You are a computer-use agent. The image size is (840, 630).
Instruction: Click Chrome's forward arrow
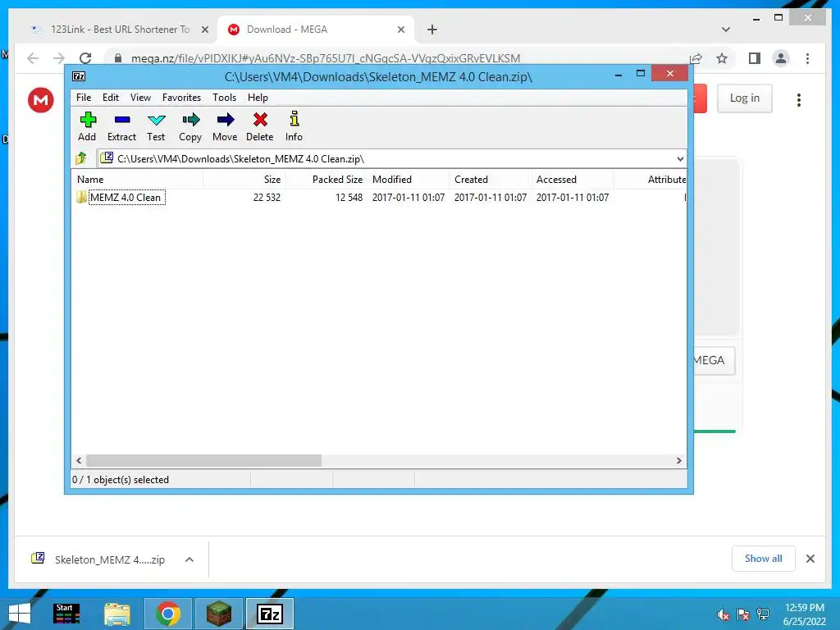[59, 58]
